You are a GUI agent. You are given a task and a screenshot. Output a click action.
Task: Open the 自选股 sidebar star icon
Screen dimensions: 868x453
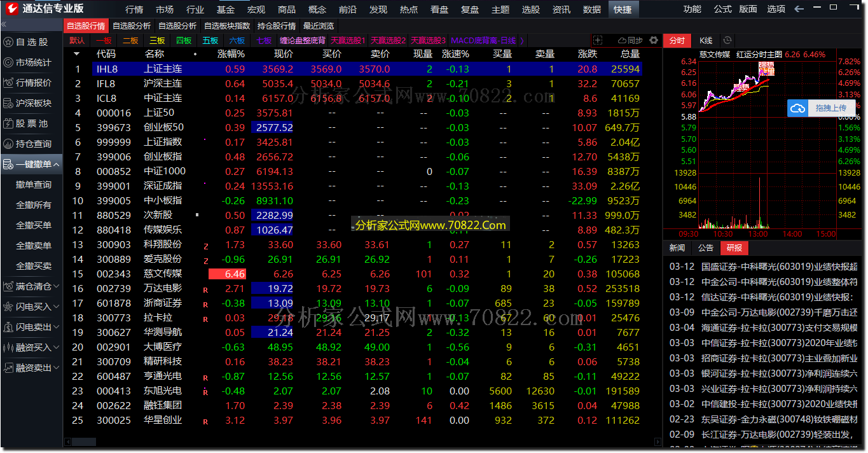coord(8,42)
